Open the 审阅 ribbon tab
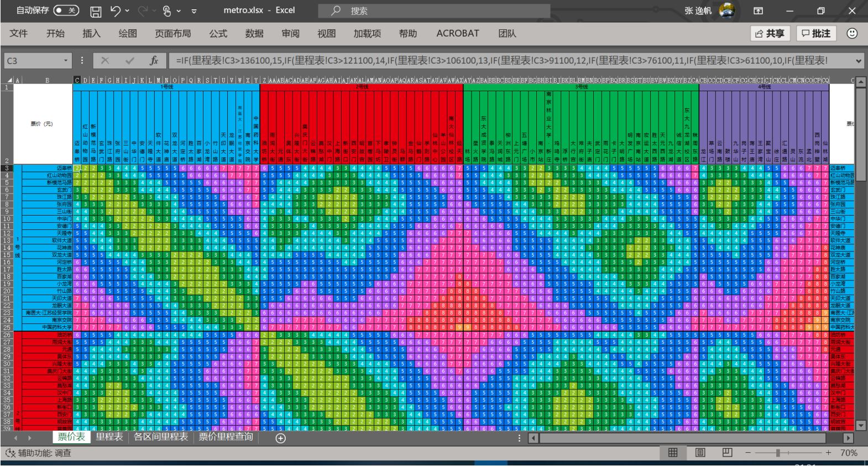Screen dimensions: 868x466 click(x=290, y=34)
